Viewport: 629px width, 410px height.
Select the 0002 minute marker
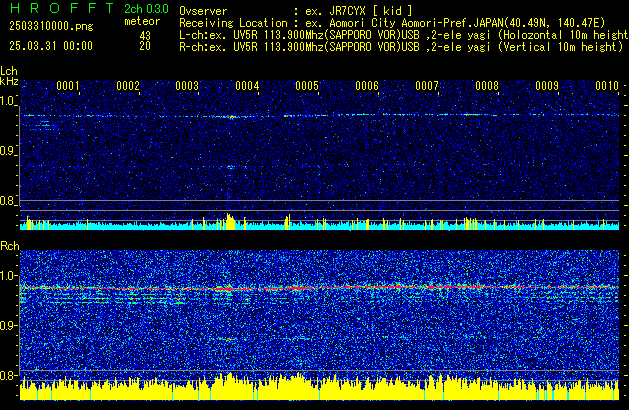(x=128, y=86)
